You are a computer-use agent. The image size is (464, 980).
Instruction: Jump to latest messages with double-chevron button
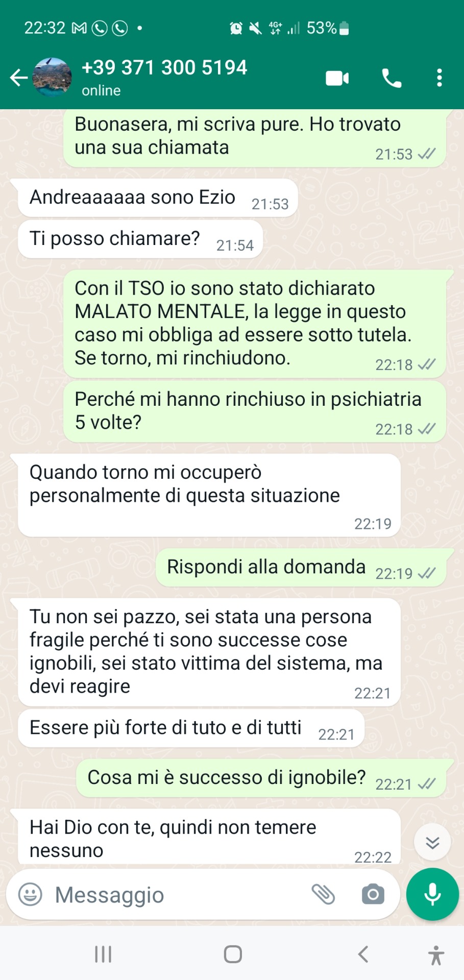click(x=432, y=842)
